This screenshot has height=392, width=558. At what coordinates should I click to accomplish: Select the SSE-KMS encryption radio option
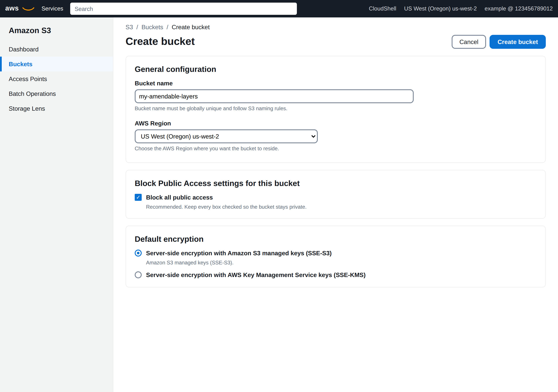tap(138, 275)
